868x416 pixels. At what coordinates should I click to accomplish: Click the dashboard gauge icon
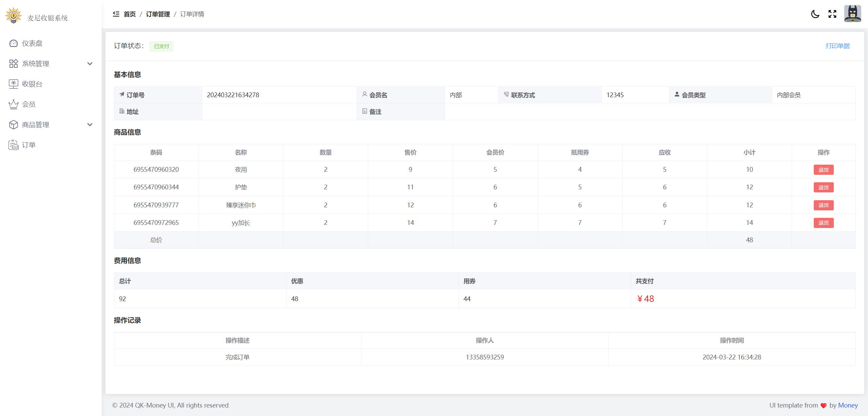(x=14, y=43)
